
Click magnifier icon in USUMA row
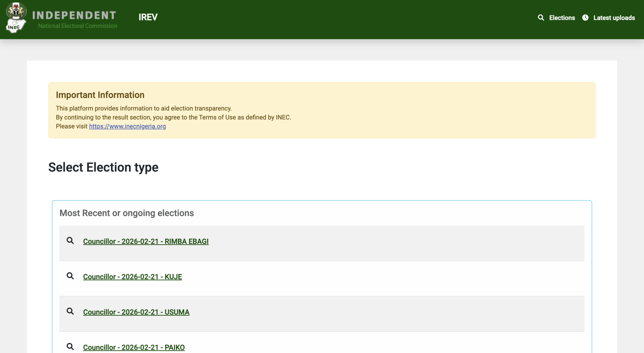tap(70, 311)
